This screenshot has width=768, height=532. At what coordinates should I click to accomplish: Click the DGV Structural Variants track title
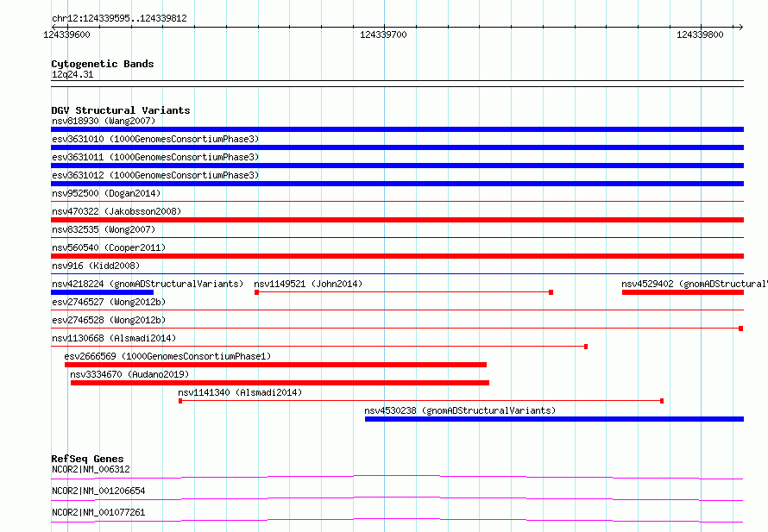[x=121, y=110]
